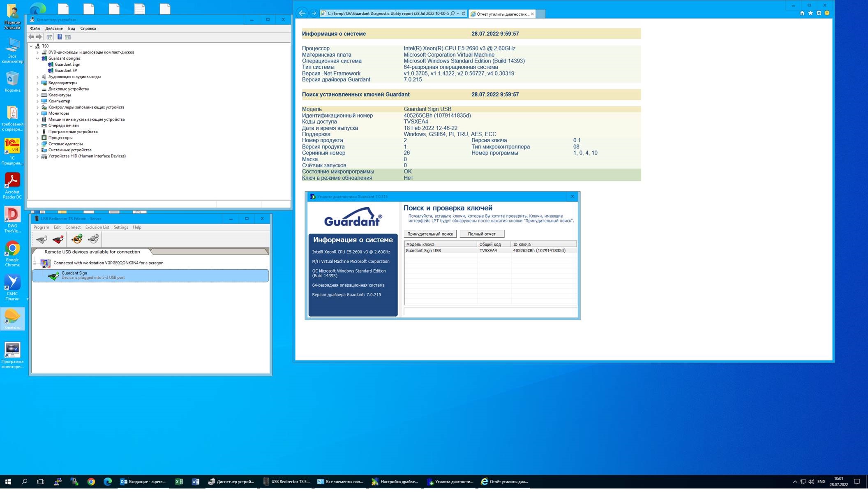
Task: Expand Видеоадаптеры node
Action: pos(37,83)
